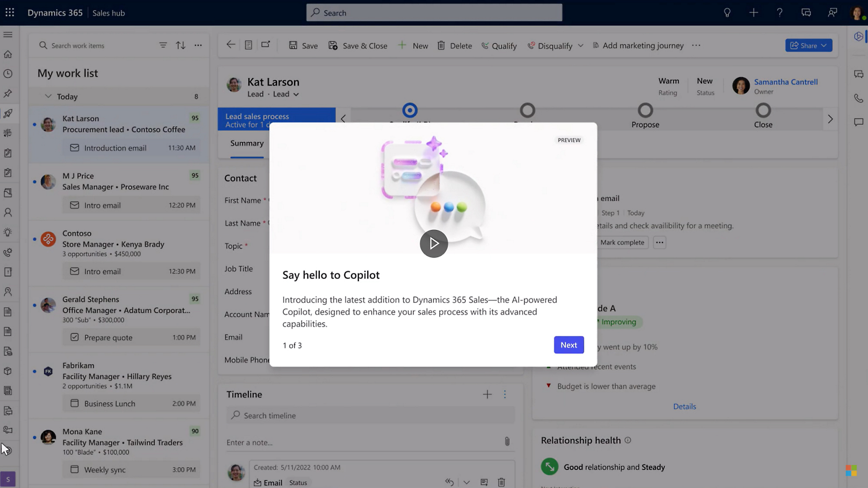Click Save & Close in the toolbar

(358, 45)
